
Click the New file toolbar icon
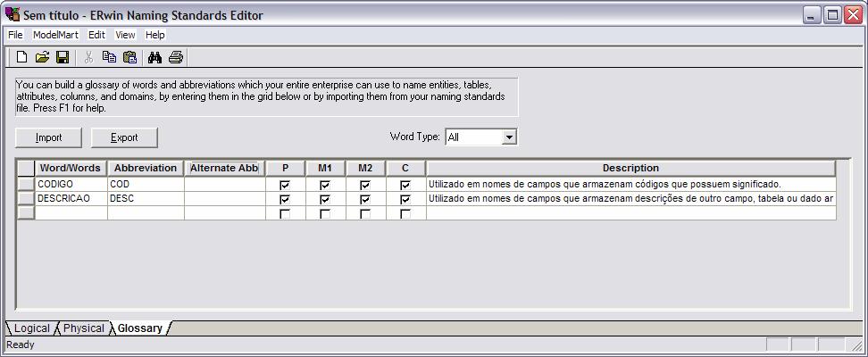pos(22,58)
